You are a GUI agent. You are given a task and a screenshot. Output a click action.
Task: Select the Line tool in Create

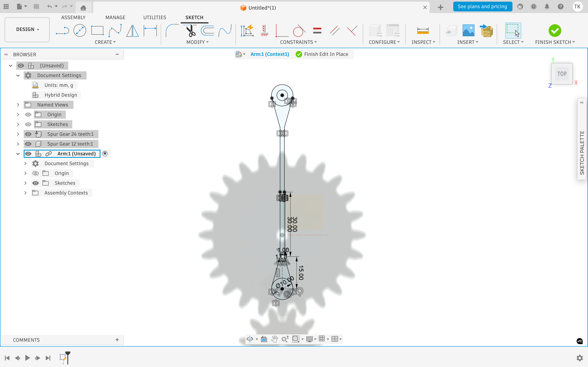(62, 31)
